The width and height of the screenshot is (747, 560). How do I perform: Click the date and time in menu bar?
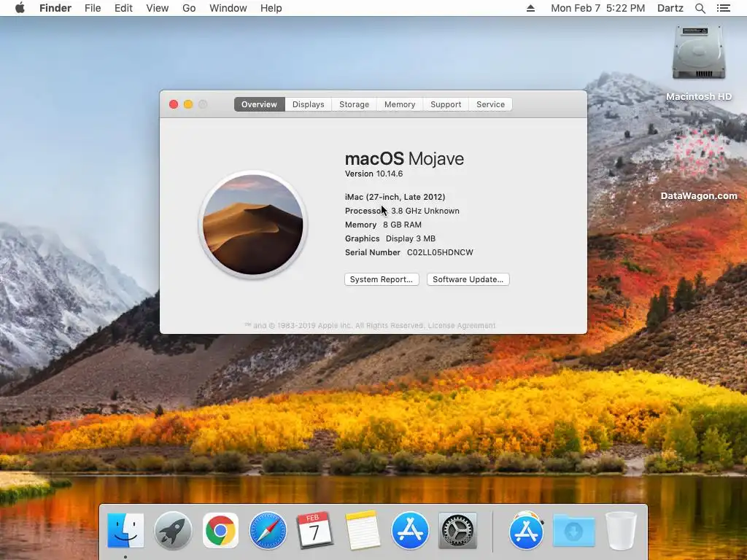click(x=598, y=8)
